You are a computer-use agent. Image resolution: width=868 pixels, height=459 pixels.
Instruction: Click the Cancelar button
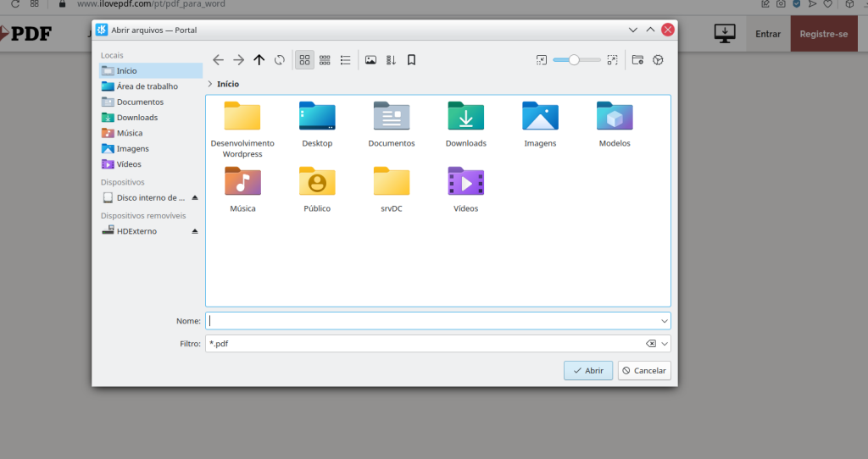[644, 371]
